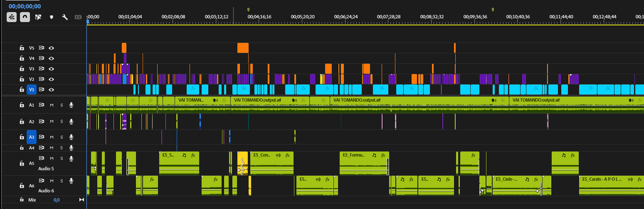
Task: Click the Mix volume value 0,0
Action: tap(56, 199)
